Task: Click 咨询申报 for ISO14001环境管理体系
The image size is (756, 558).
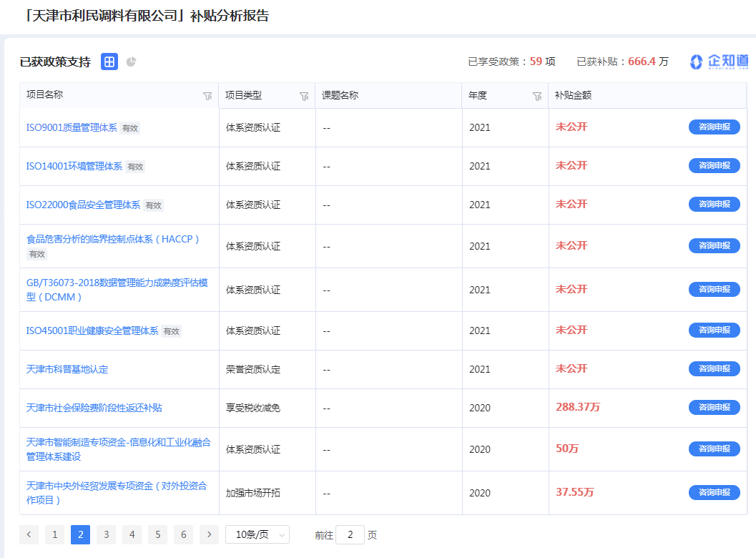Action: tap(715, 165)
